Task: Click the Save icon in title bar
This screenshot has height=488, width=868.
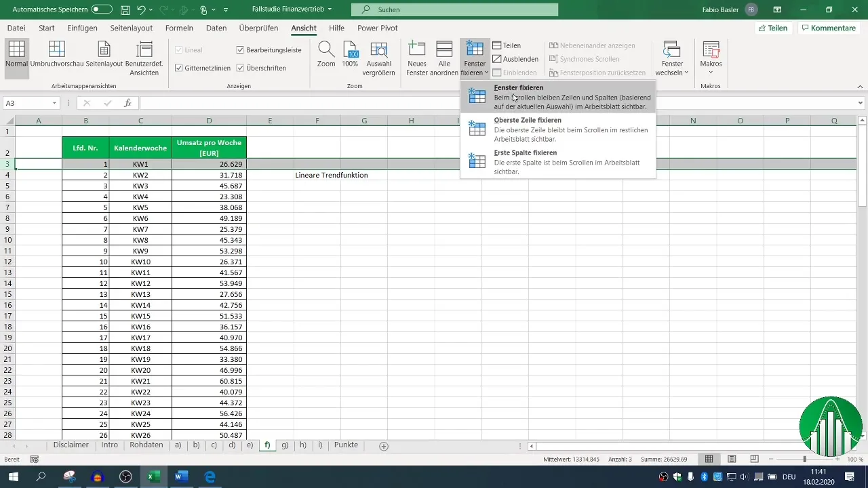Action: (x=125, y=10)
